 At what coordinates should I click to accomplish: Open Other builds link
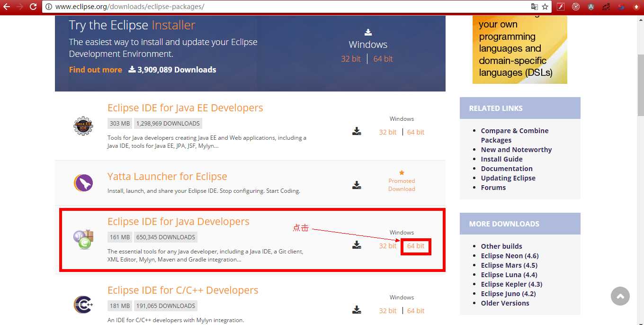click(x=501, y=246)
